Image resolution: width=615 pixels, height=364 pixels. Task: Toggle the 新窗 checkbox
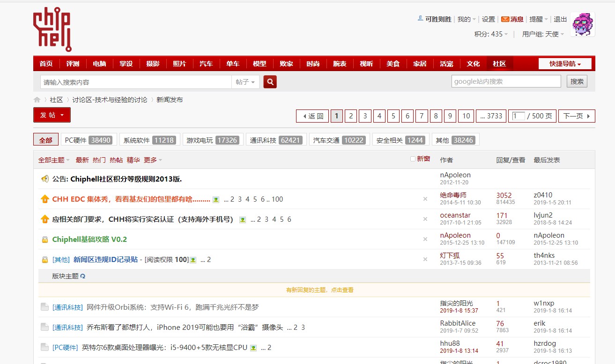coord(413,159)
